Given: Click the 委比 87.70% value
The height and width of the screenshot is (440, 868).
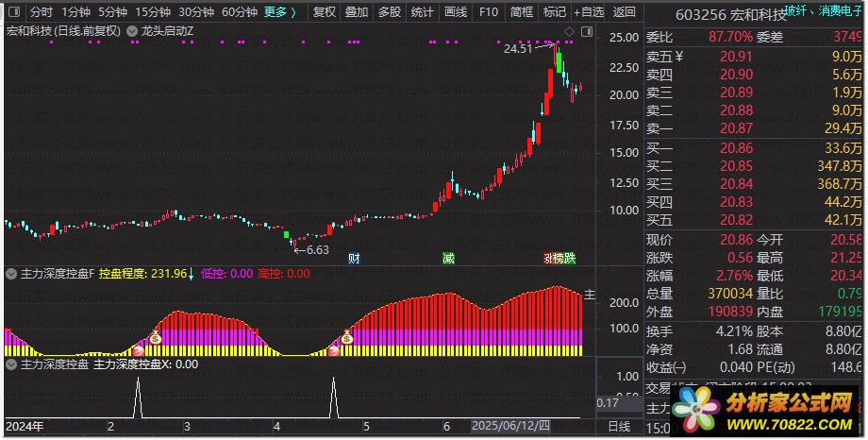Looking at the screenshot, I should 730,37.
